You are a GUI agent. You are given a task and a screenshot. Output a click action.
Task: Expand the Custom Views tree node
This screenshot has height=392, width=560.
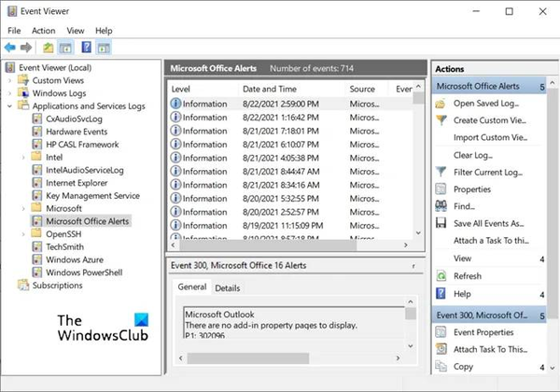click(x=9, y=80)
